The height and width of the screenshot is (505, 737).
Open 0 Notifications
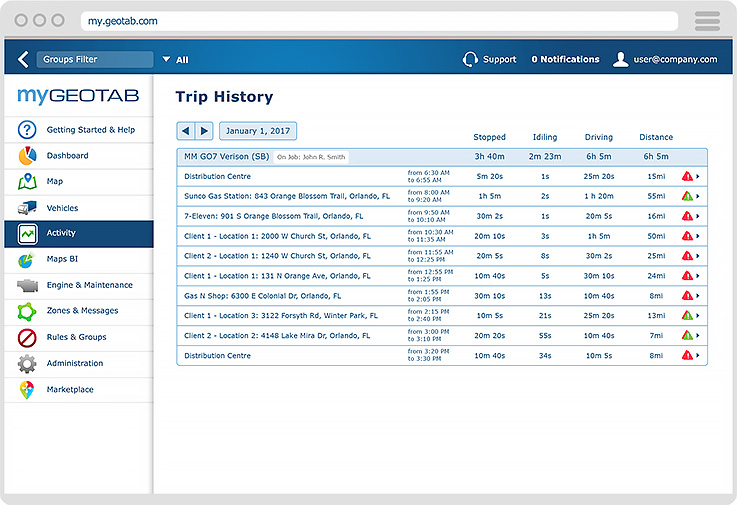(565, 59)
